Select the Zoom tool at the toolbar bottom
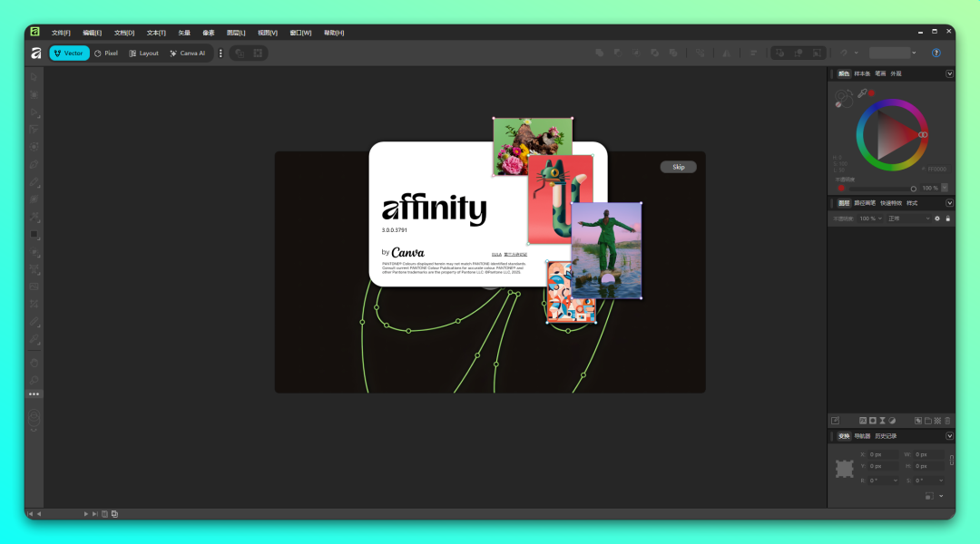Screen dimensions: 980x544 (34, 381)
